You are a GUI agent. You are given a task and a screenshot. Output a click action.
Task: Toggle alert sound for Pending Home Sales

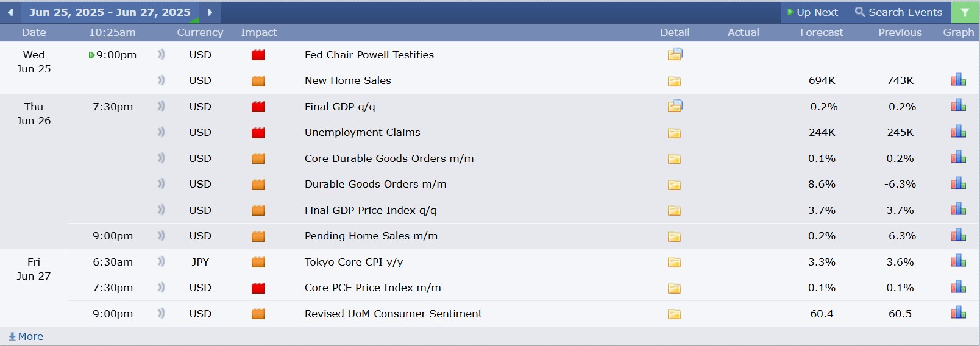point(161,235)
